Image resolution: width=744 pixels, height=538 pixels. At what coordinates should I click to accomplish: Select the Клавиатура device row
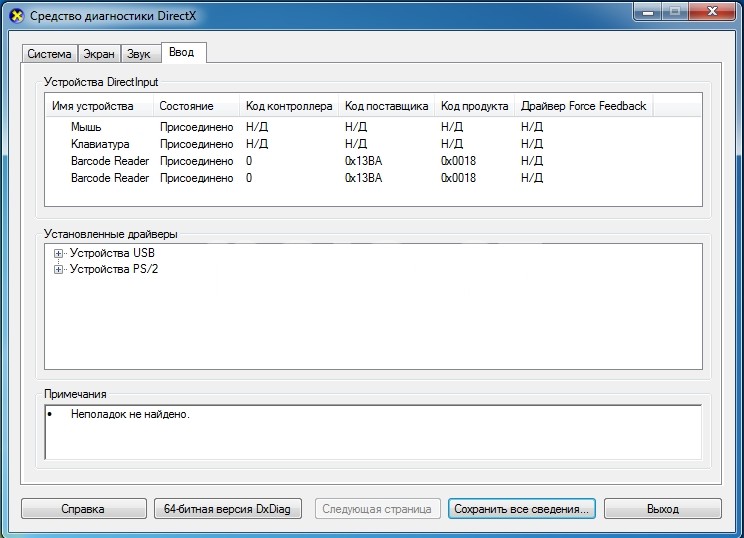(x=100, y=144)
